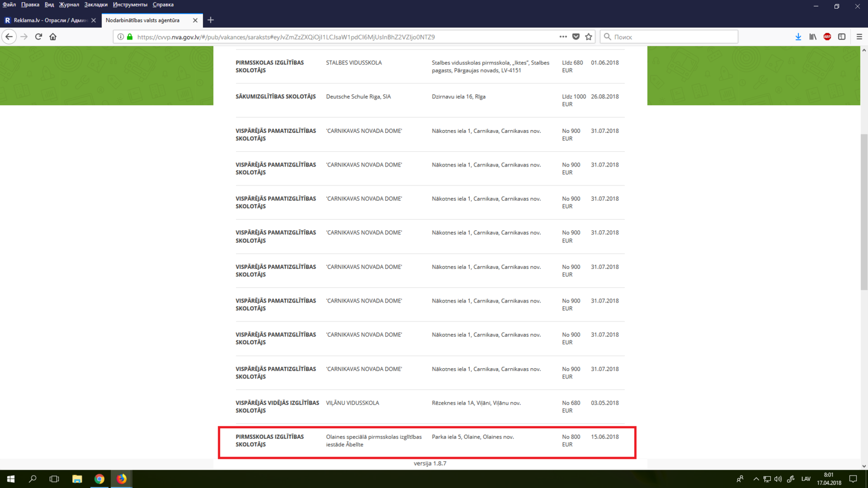This screenshot has height=488, width=868.
Task: Toggle the sidebar view icon
Action: pyautogui.click(x=841, y=37)
